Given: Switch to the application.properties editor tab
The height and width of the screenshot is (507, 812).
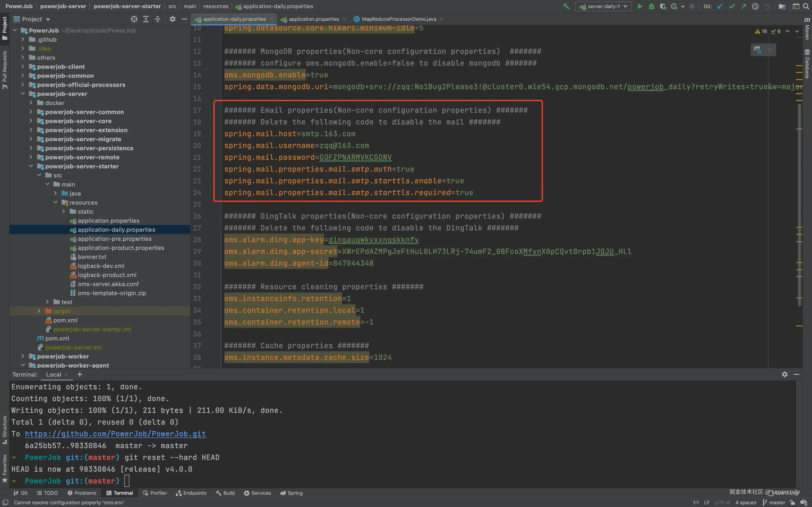Looking at the screenshot, I should 313,19.
